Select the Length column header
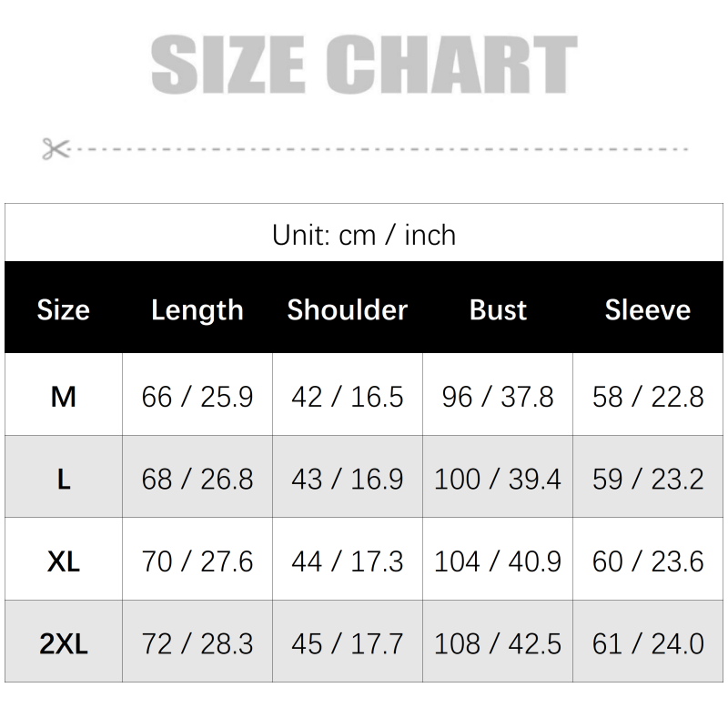Viewport: 728px width, 728px height. [x=197, y=310]
